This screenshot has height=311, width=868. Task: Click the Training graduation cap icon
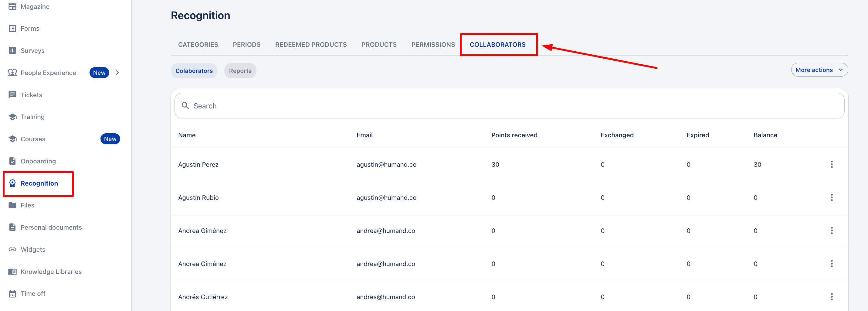[x=12, y=117]
